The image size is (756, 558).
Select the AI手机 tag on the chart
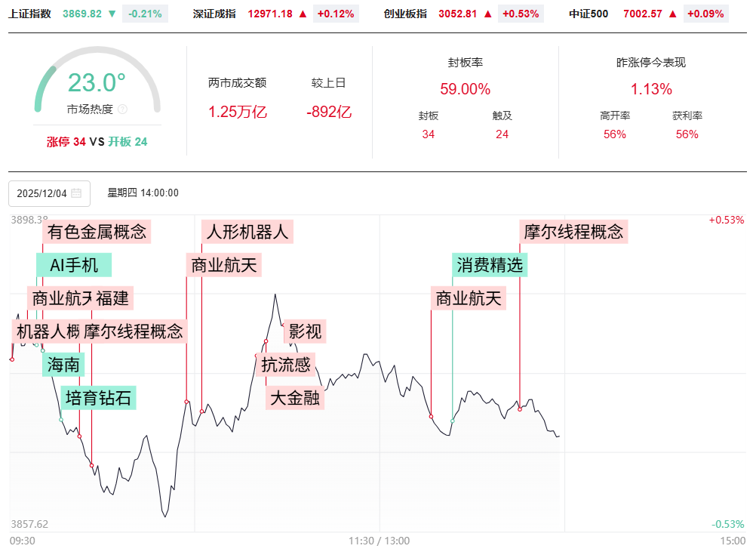(x=74, y=265)
